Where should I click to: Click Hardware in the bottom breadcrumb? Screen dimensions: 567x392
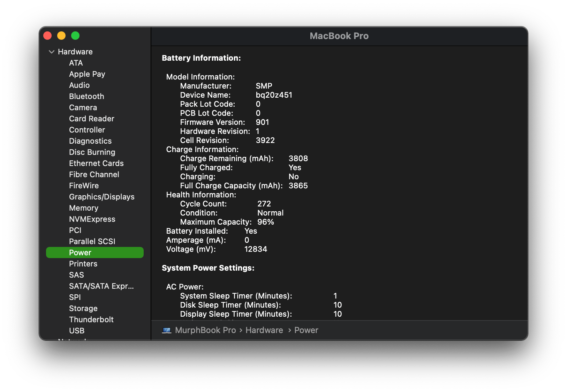click(x=264, y=330)
